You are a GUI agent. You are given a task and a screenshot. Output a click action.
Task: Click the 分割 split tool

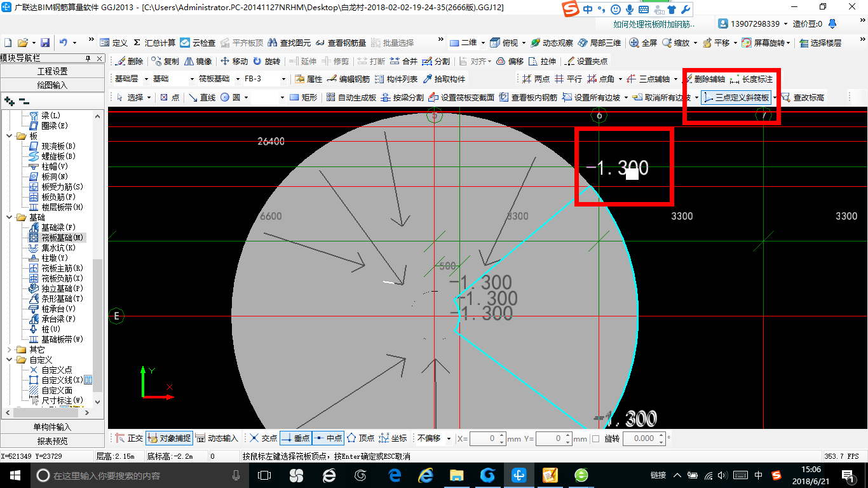[x=436, y=62]
